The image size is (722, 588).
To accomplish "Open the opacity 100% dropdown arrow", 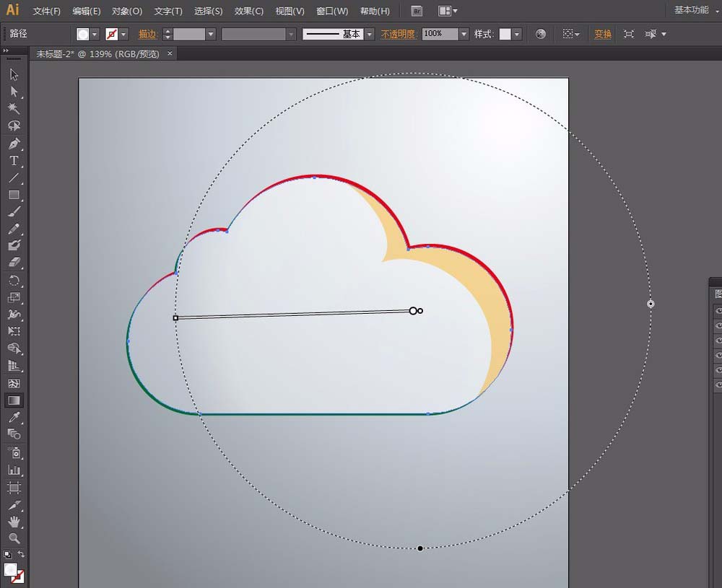I will (464, 34).
